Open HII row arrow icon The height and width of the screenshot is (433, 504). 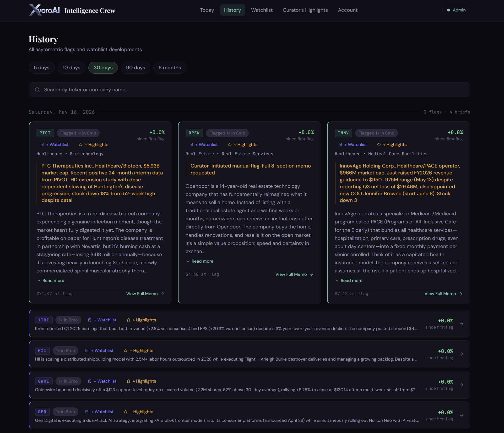tap(461, 354)
